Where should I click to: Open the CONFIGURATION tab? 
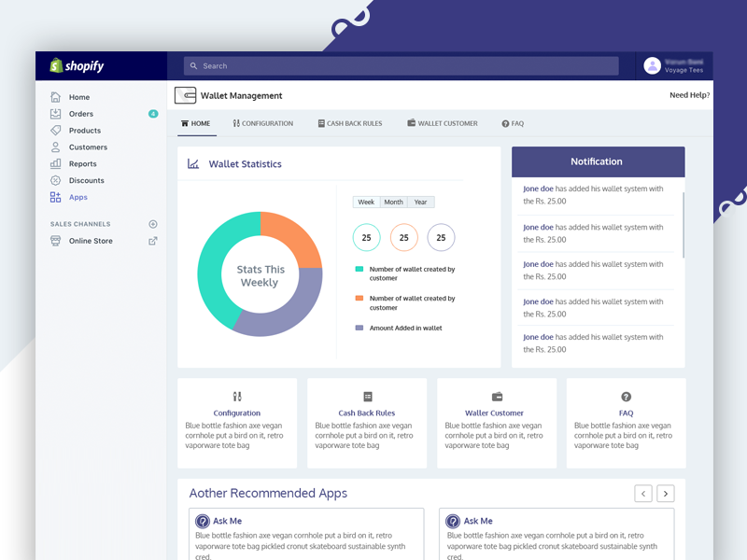pyautogui.click(x=263, y=123)
